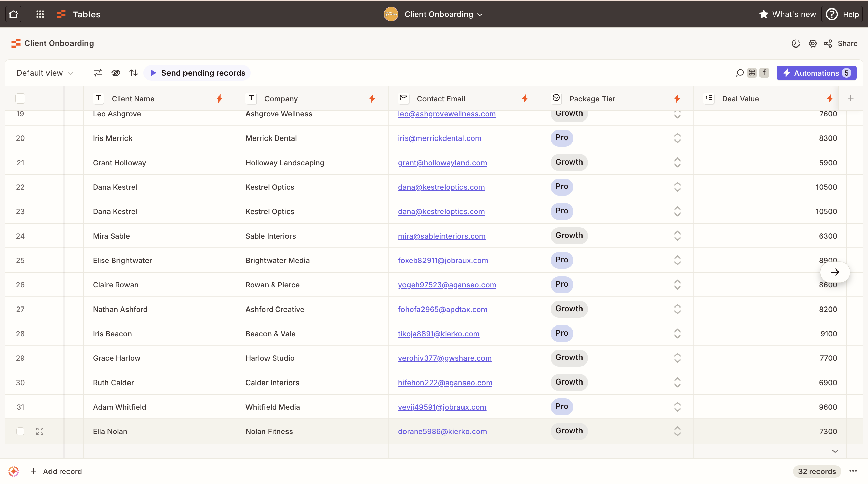Click Add record

(56, 471)
